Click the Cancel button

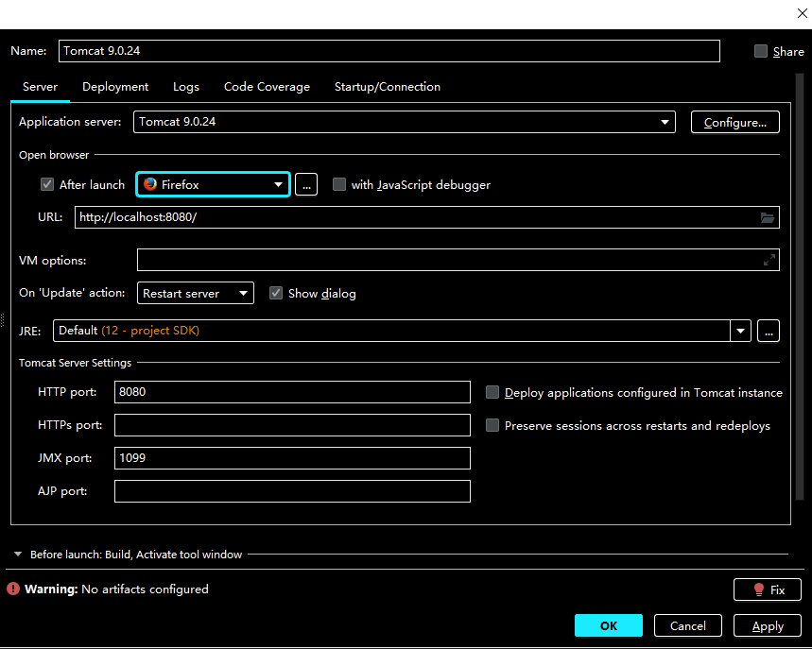(x=688, y=625)
